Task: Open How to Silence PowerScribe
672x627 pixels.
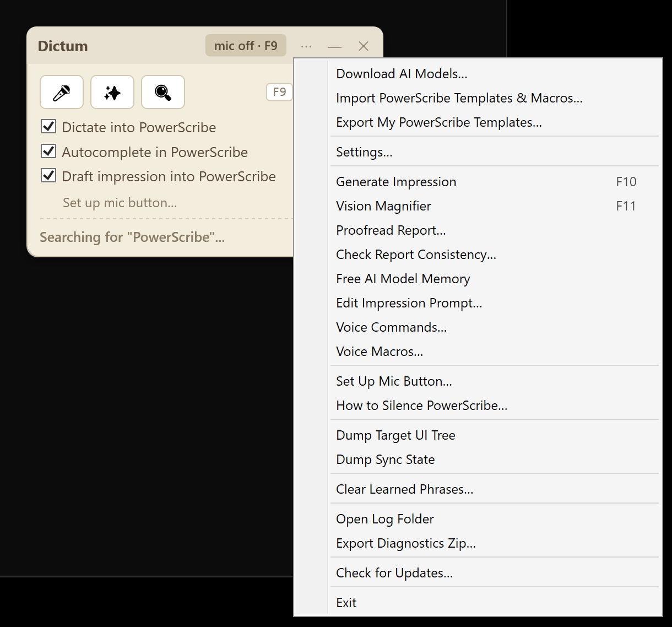Action: pos(495,406)
